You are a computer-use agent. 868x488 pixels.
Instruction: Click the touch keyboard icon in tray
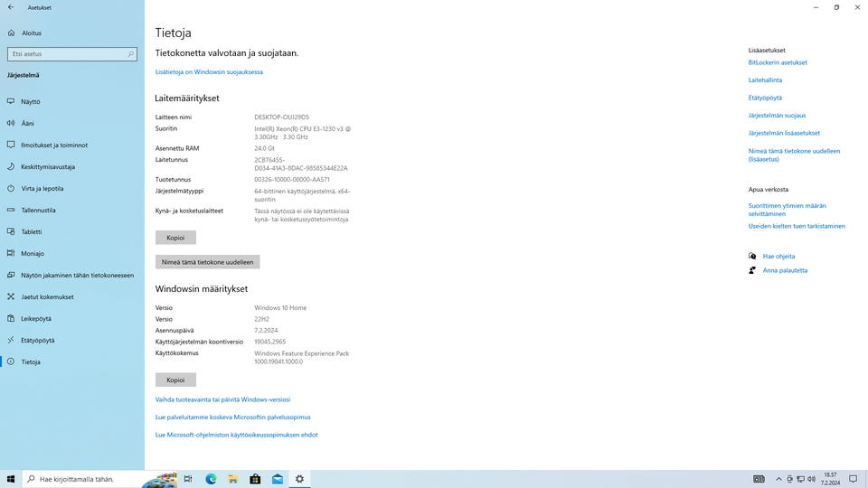(759, 479)
